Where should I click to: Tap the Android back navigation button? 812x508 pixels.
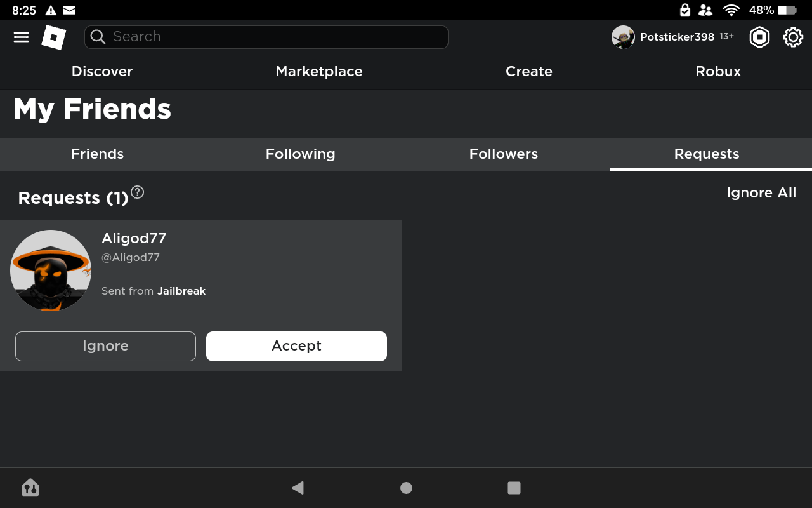click(298, 488)
